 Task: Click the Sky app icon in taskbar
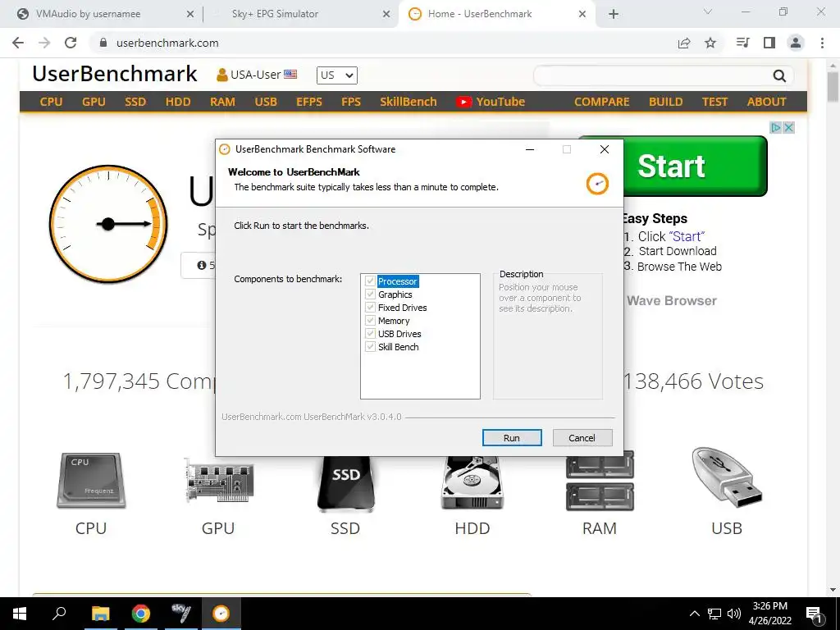[181, 614]
